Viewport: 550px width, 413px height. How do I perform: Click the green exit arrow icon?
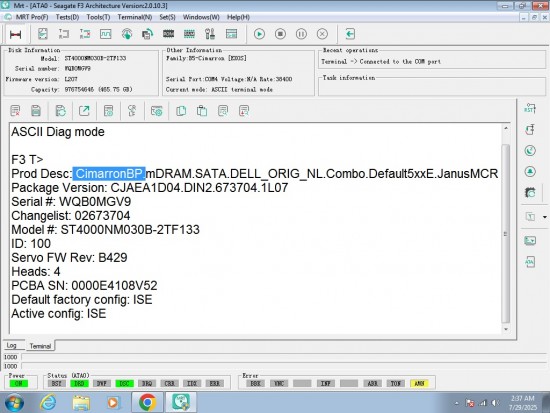350,34
